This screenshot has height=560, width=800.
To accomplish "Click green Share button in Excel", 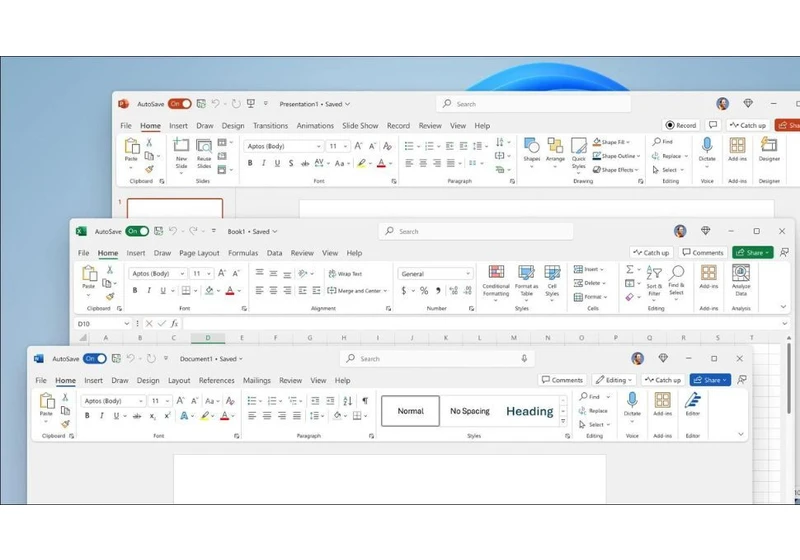I will coord(753,252).
